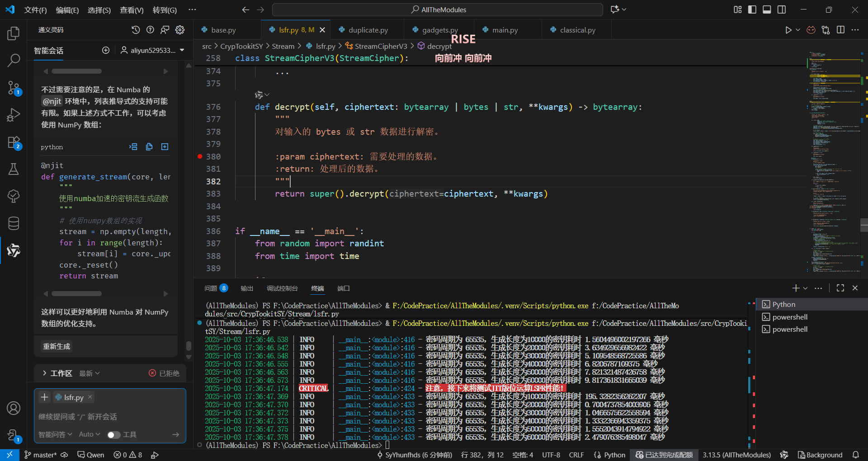Toggle breakpoint at line 380
Viewport: 868px width, 461px height.
pos(200,156)
